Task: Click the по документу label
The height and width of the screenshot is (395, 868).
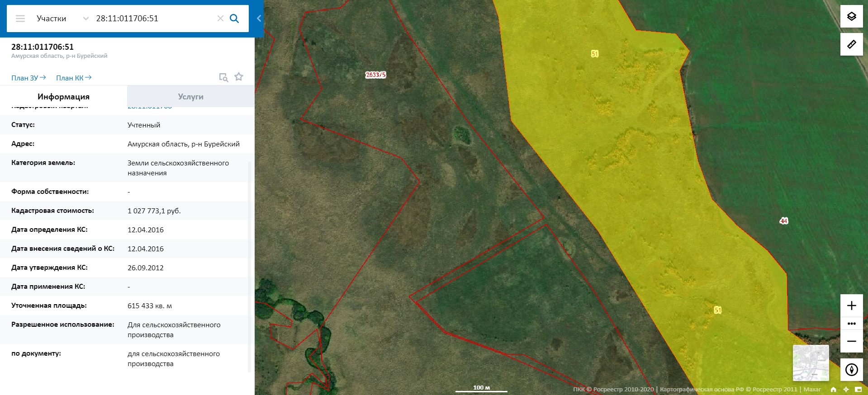Action: pos(36,353)
